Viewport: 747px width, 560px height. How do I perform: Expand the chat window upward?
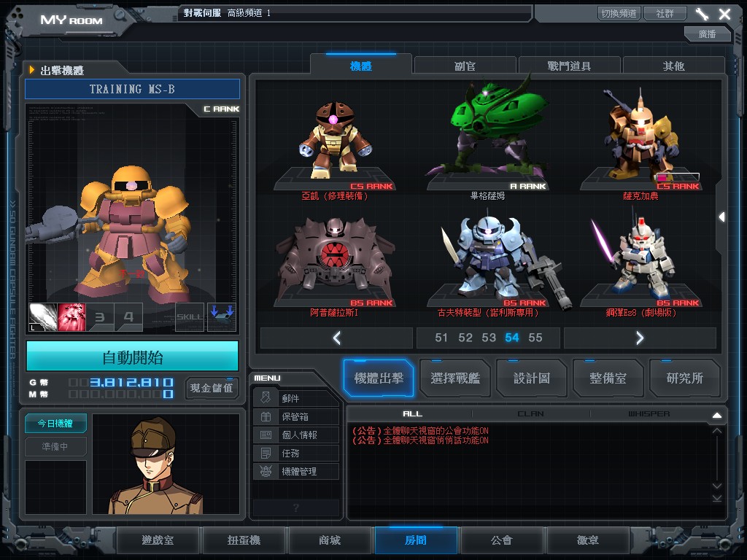tap(717, 415)
